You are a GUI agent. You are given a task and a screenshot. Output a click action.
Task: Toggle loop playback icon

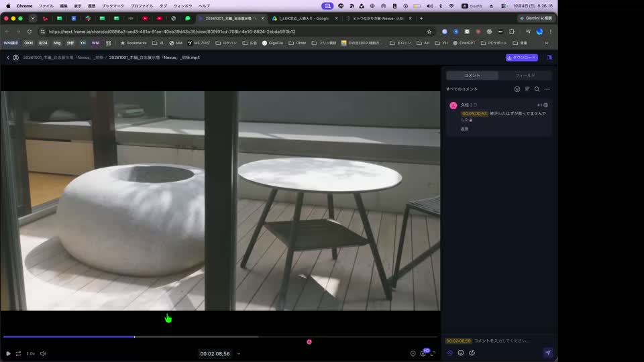pyautogui.click(x=19, y=353)
